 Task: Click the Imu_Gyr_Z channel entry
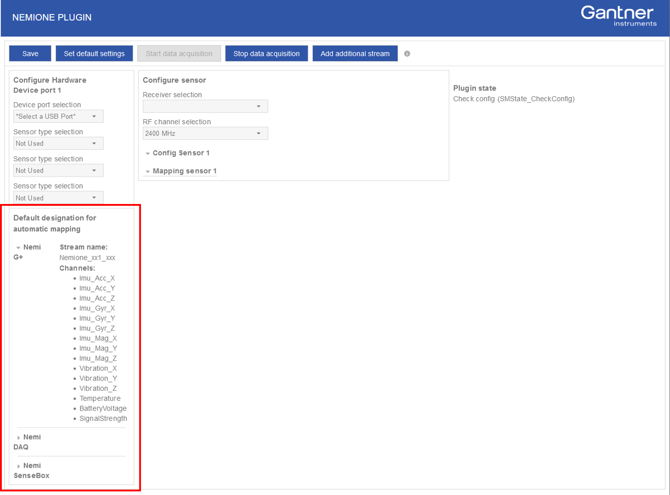tap(97, 328)
